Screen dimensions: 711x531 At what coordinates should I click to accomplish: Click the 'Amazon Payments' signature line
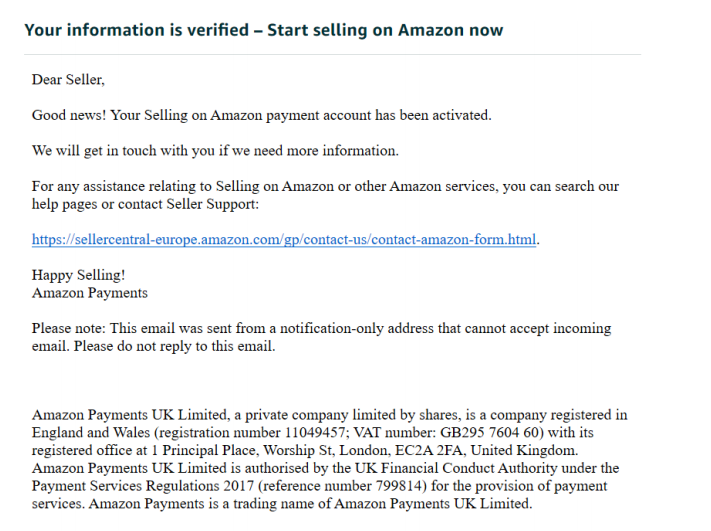(90, 293)
